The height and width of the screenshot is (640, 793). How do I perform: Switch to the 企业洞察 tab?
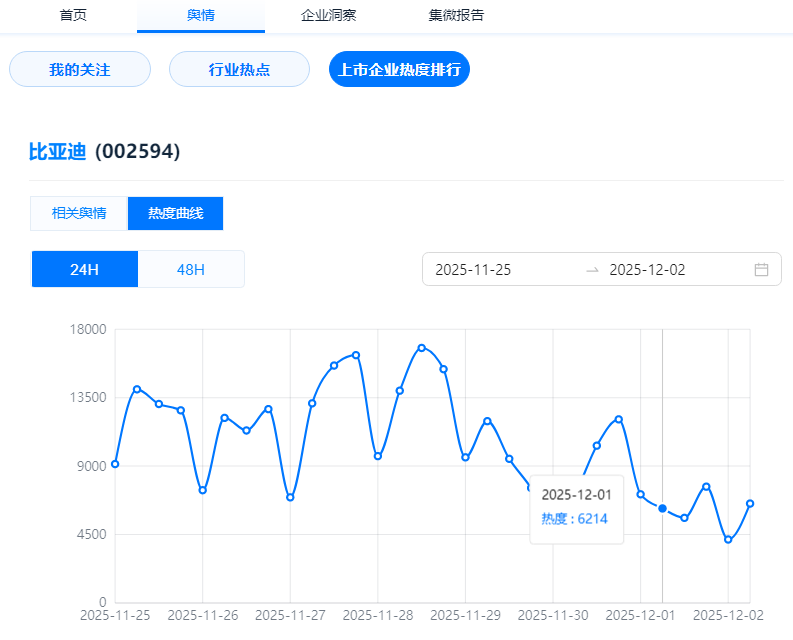pos(329,15)
